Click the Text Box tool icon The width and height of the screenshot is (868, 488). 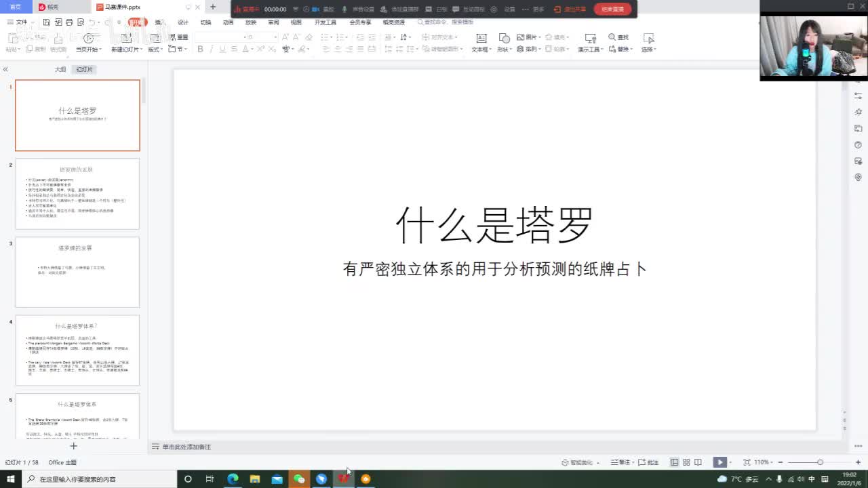click(481, 38)
